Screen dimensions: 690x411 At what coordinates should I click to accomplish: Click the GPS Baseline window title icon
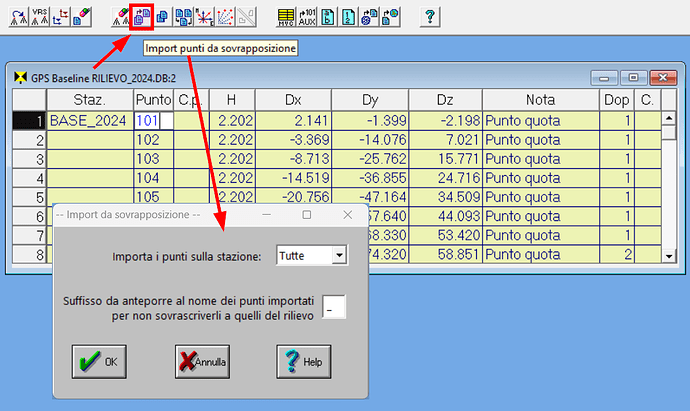coord(20,78)
